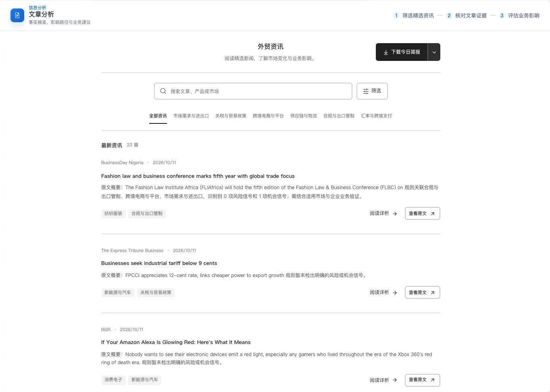Open article Businesses seek industrial tariff below 9 cents
Viewport: 550px width, 392px height.
click(159, 263)
